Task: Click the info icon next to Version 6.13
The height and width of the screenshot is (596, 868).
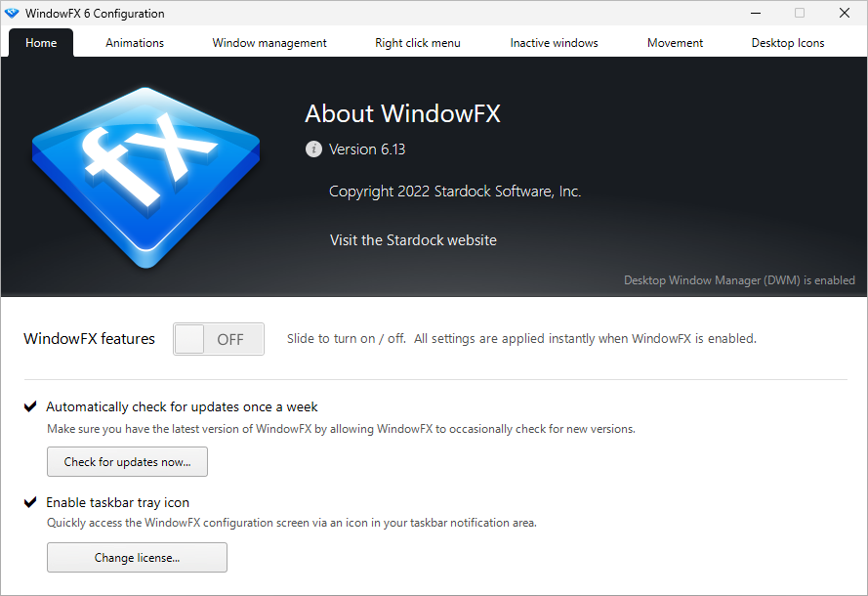Action: (x=312, y=149)
